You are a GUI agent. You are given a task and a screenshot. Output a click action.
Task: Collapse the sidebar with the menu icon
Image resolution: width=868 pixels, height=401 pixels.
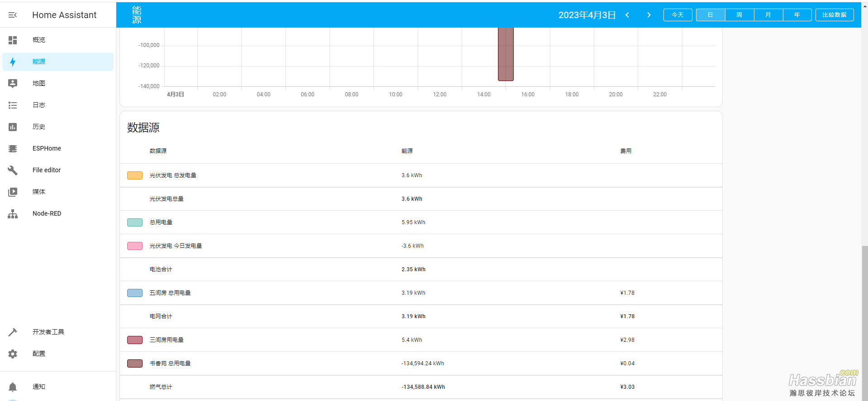13,15
